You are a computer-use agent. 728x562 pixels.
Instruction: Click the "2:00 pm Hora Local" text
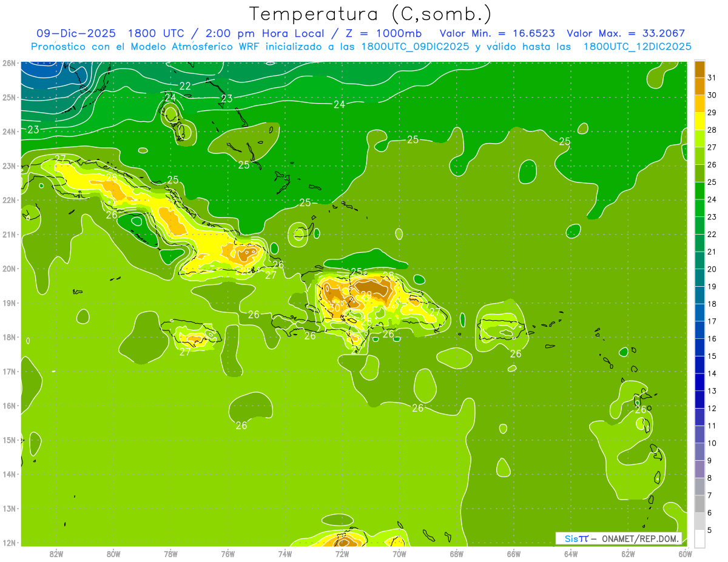[x=261, y=33]
